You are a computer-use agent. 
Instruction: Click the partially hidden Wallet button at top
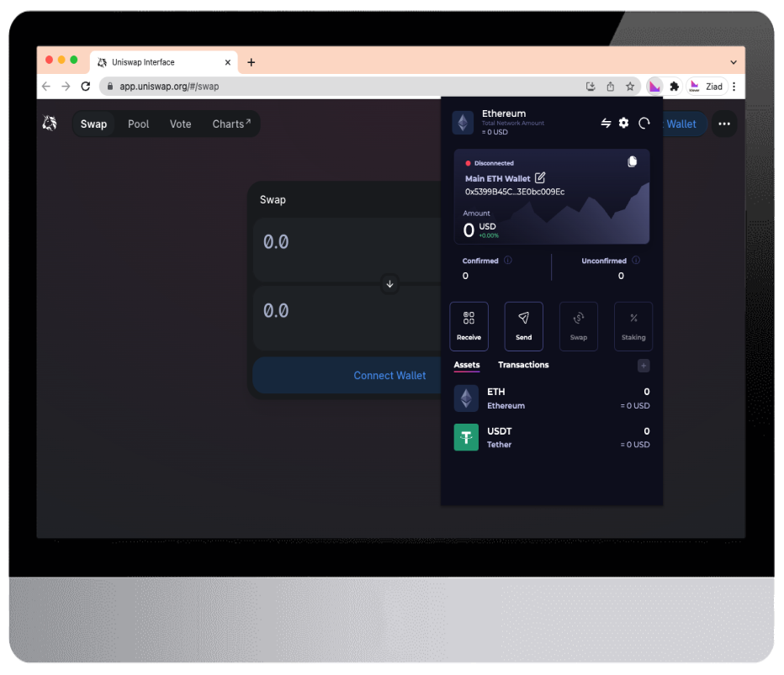(x=685, y=124)
